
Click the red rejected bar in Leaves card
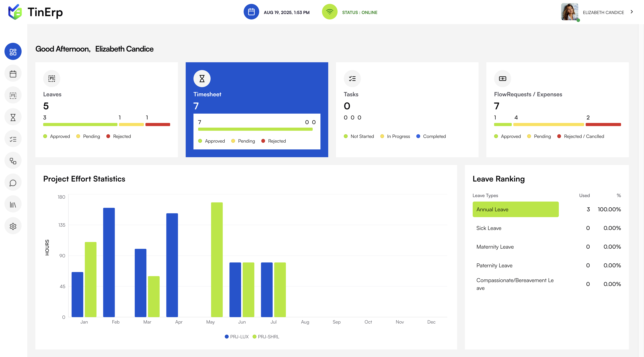pyautogui.click(x=158, y=124)
